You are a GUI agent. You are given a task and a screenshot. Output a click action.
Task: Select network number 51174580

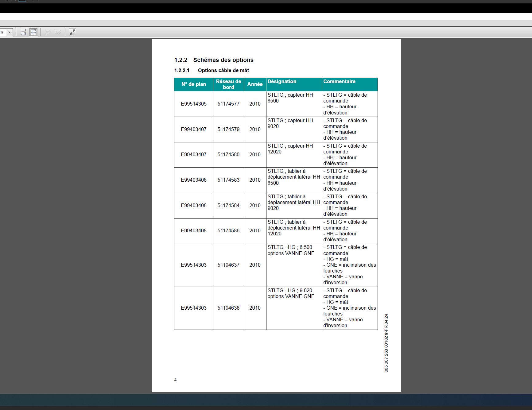coord(228,154)
